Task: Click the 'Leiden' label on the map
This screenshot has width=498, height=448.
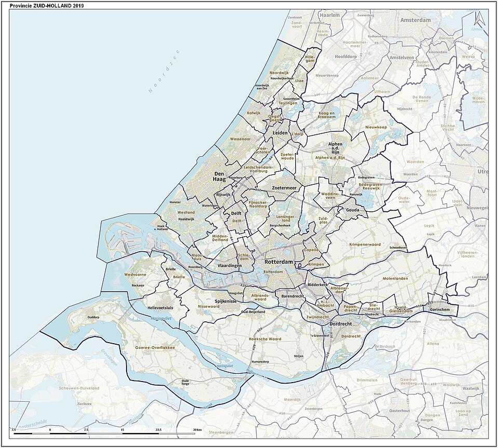Action: [280, 133]
